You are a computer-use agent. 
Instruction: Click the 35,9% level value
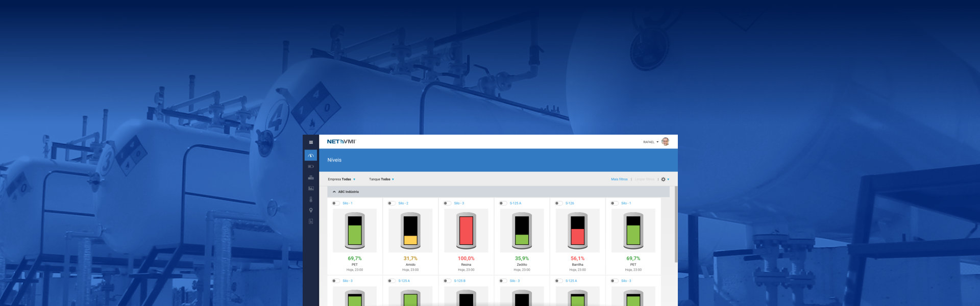pyautogui.click(x=522, y=259)
